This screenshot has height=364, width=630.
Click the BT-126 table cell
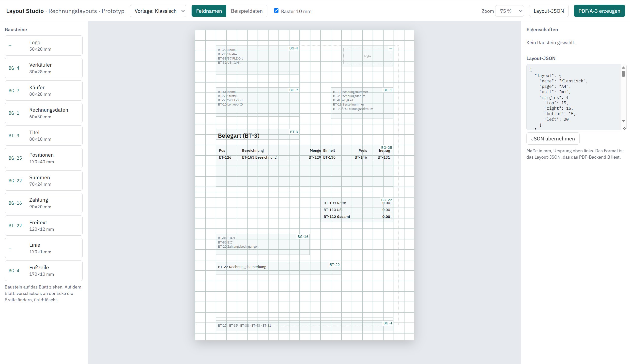(x=225, y=157)
